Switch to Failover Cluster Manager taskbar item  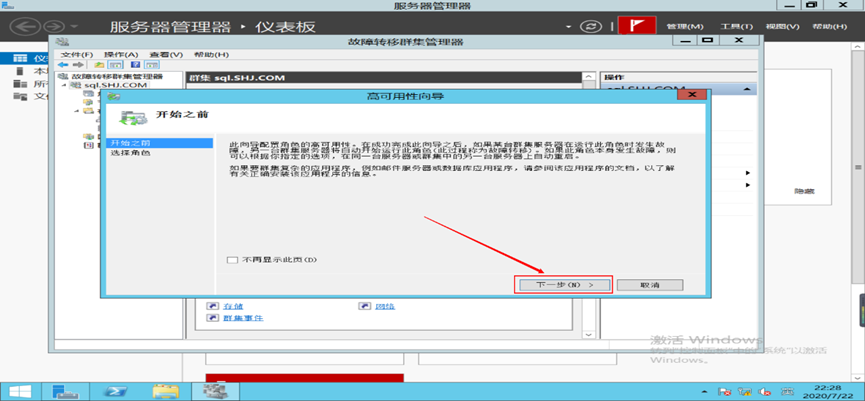(213, 392)
